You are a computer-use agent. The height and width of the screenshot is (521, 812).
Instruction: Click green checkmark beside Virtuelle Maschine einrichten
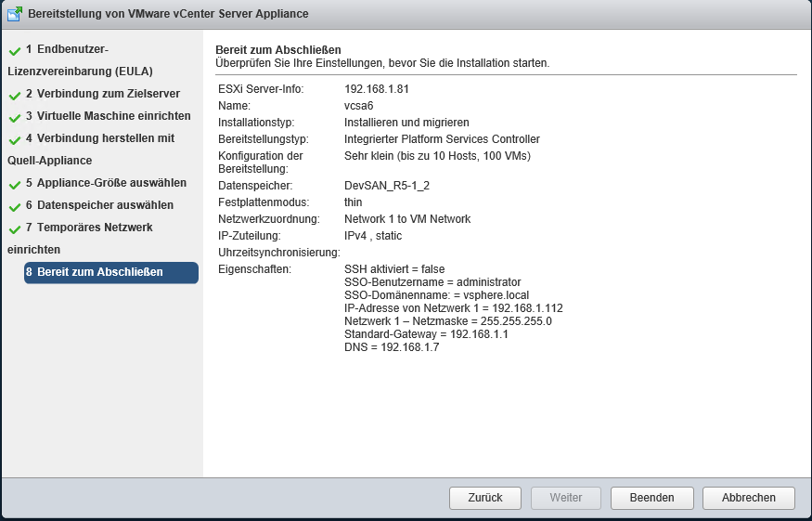[15, 118]
